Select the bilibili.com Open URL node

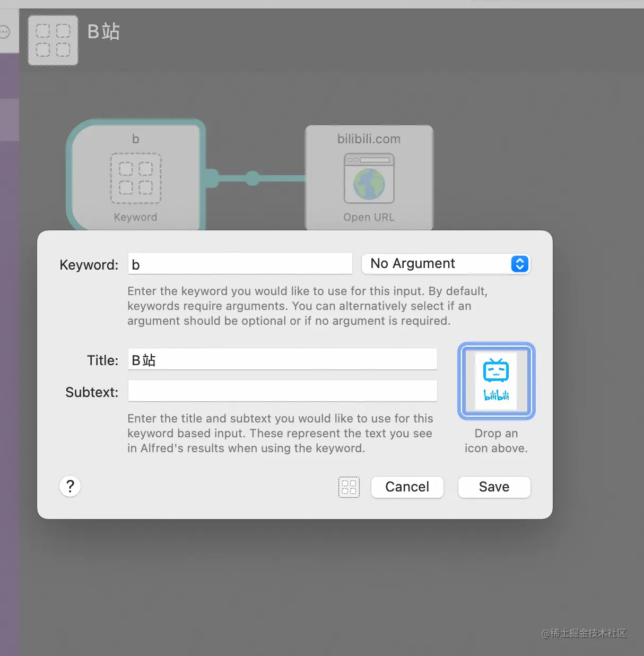369,178
